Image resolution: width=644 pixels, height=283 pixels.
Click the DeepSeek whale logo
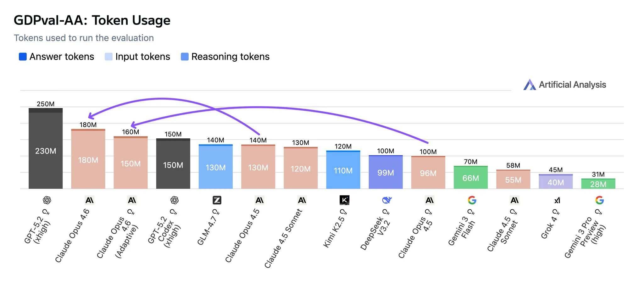387,200
